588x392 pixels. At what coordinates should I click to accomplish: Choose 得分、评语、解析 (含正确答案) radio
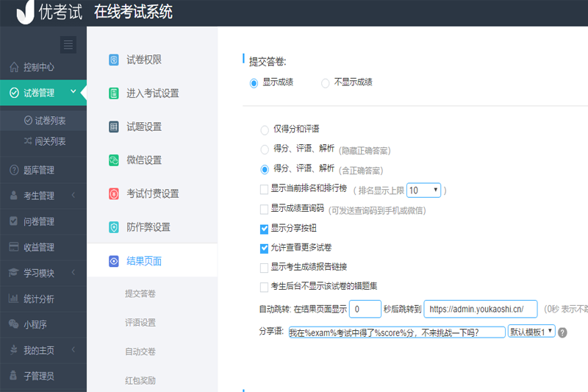(265, 170)
